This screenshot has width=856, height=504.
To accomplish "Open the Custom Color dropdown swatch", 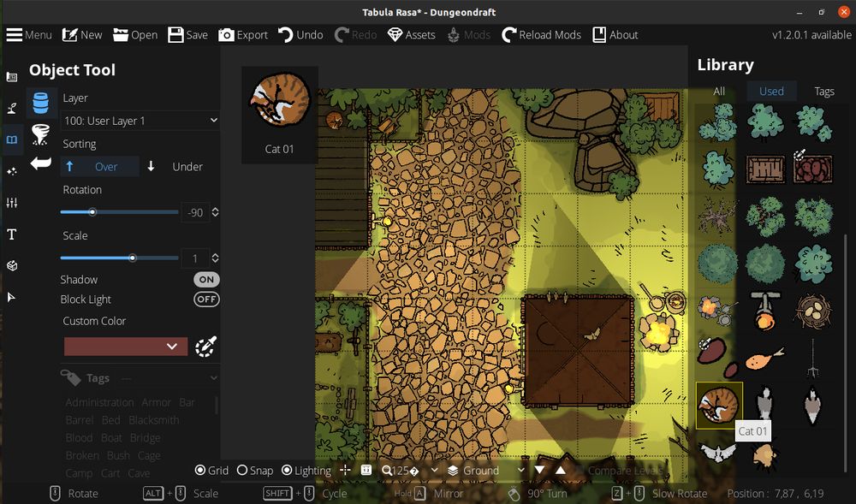I will coord(126,347).
